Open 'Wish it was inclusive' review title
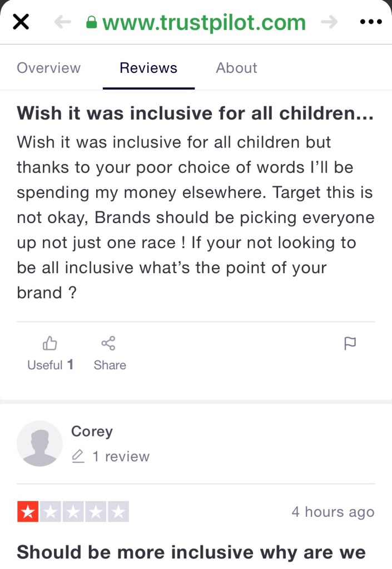 195,113
